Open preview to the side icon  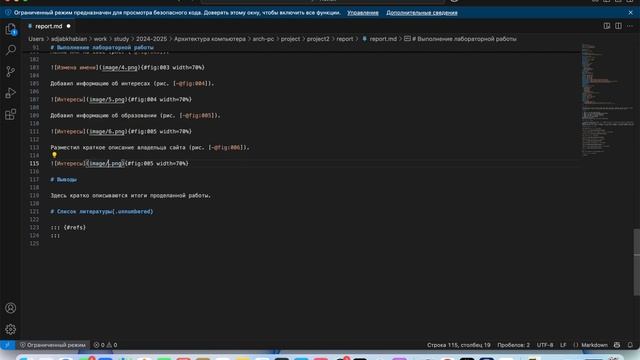coord(607,26)
